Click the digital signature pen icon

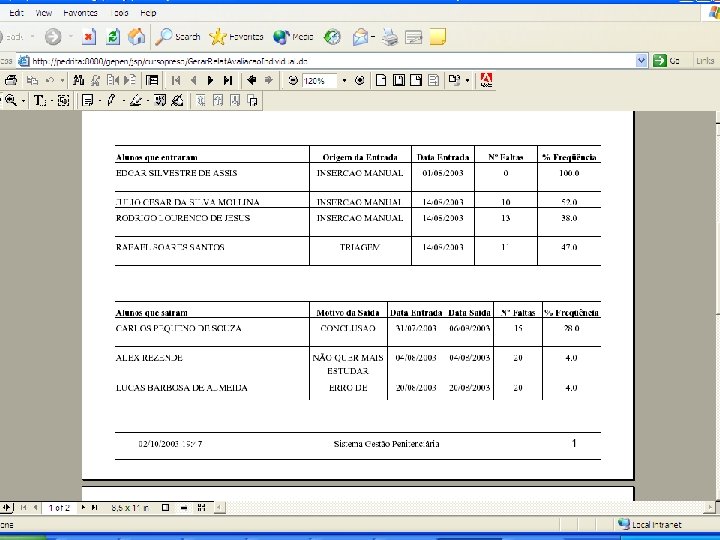(177, 100)
